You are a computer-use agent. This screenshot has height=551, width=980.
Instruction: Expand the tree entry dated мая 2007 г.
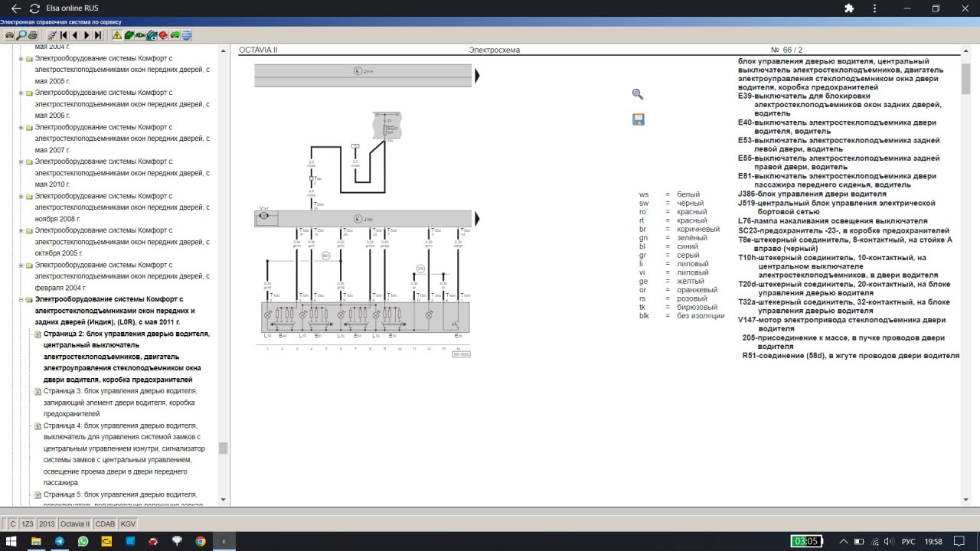[x=21, y=127]
